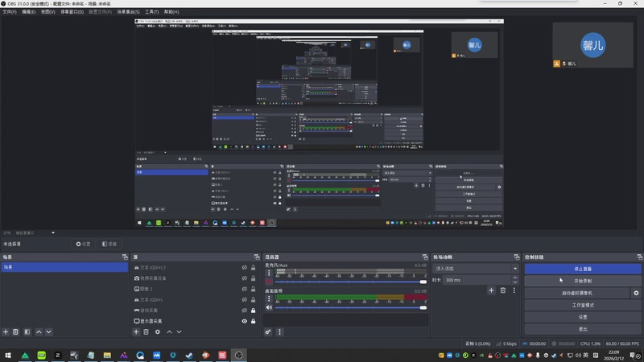
Task: Open properties gear icon in sources panel
Action: coord(158,331)
